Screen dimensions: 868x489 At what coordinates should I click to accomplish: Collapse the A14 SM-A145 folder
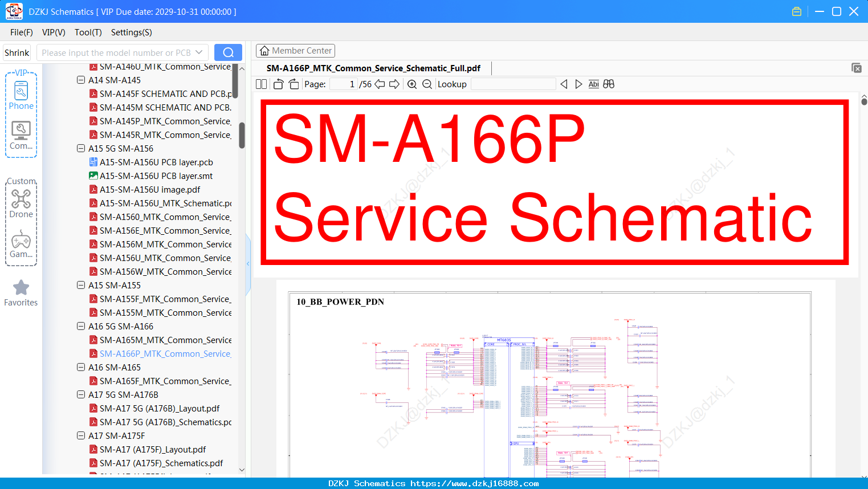(81, 80)
